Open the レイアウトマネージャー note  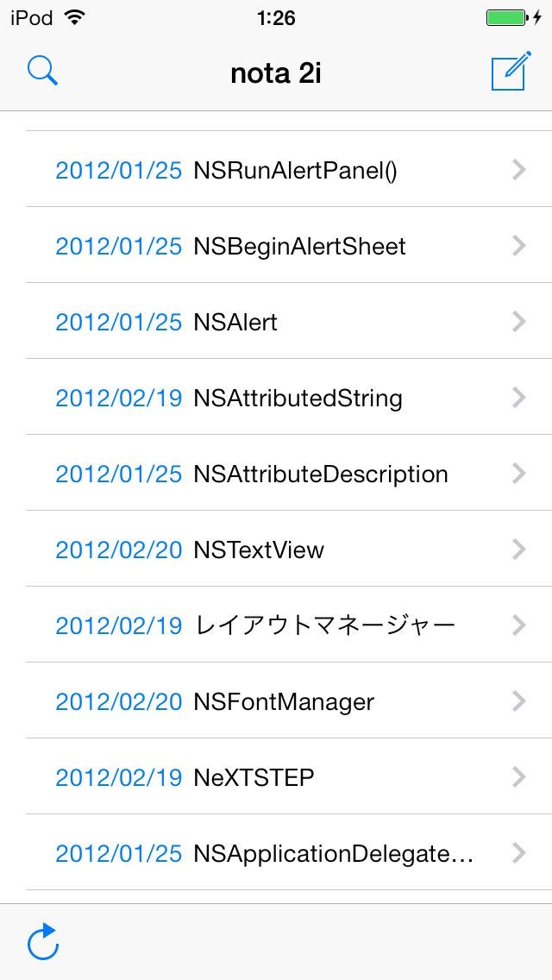coord(324,625)
